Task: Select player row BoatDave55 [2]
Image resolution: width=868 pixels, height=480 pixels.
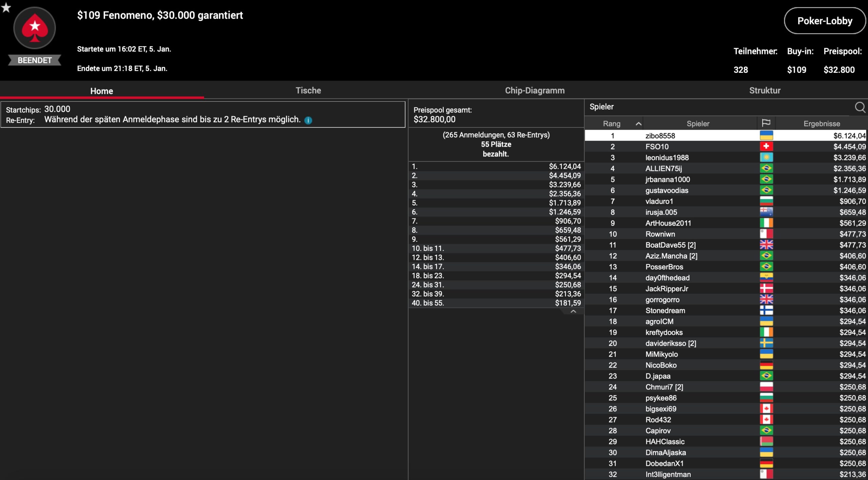Action: coord(670,245)
